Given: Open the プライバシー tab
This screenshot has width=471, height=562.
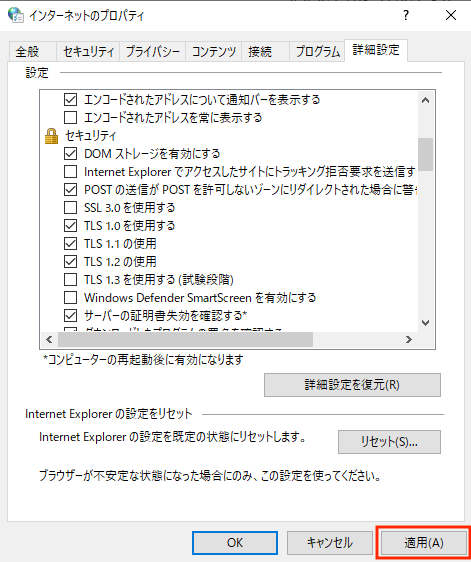Looking at the screenshot, I should (x=153, y=52).
